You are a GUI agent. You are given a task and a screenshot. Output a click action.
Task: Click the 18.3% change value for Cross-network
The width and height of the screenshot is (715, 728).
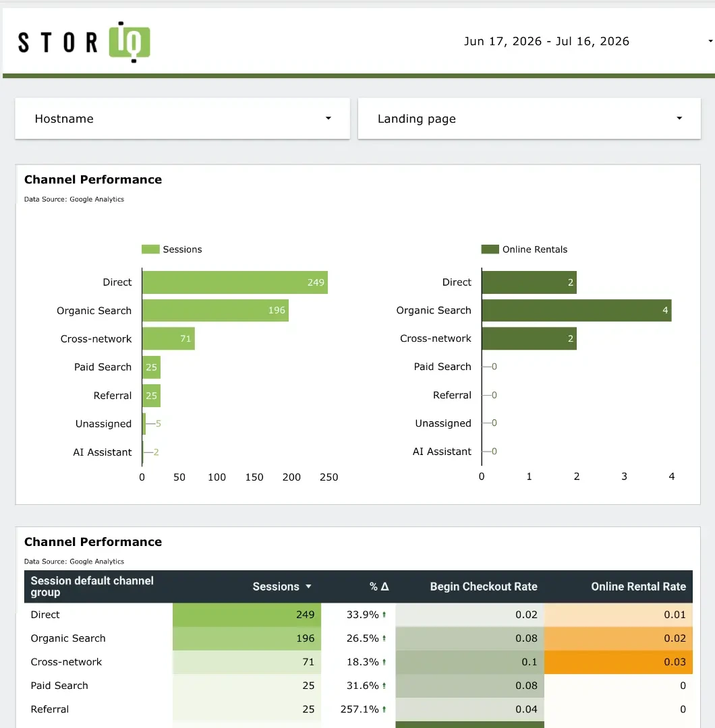(362, 662)
